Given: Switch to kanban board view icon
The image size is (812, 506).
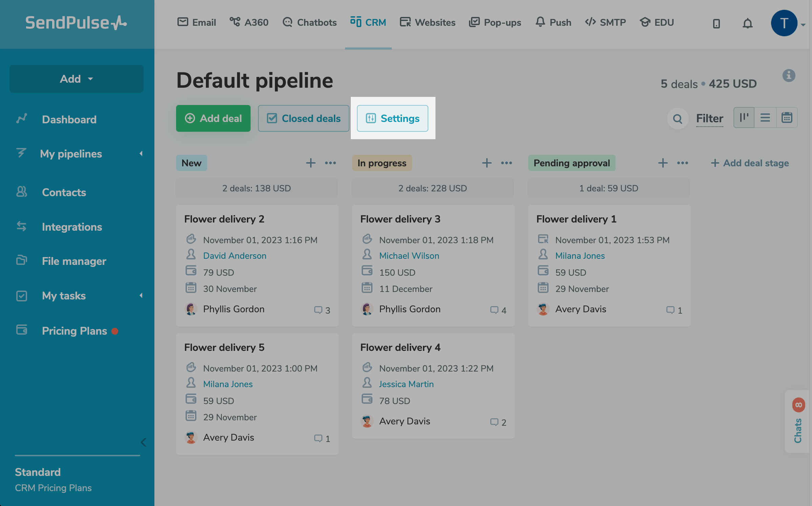Looking at the screenshot, I should [744, 118].
